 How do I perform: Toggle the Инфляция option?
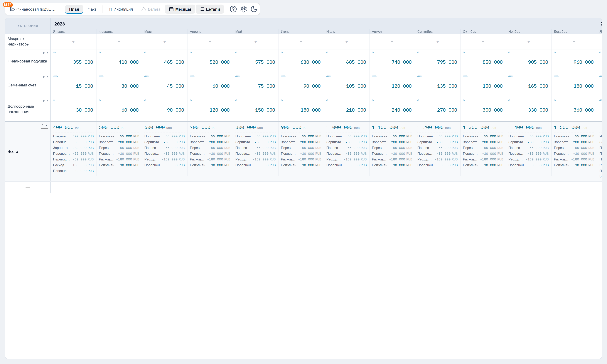point(121,9)
